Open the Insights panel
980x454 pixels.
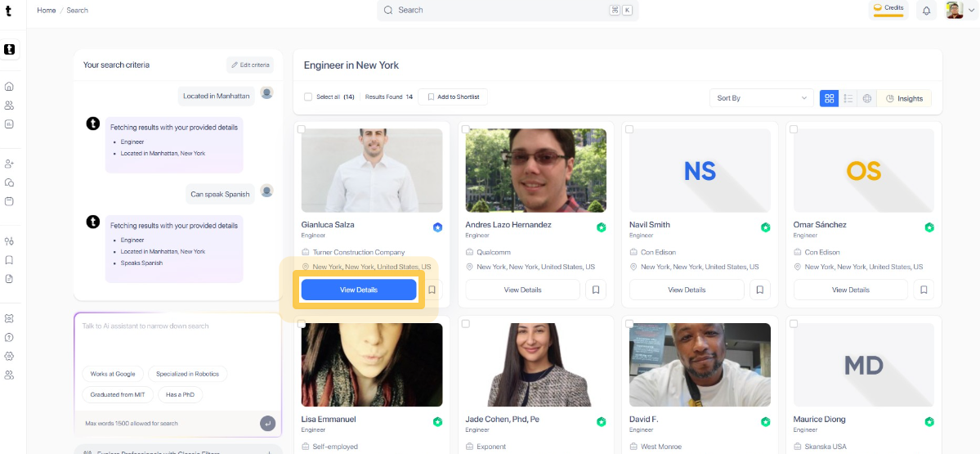click(x=904, y=98)
